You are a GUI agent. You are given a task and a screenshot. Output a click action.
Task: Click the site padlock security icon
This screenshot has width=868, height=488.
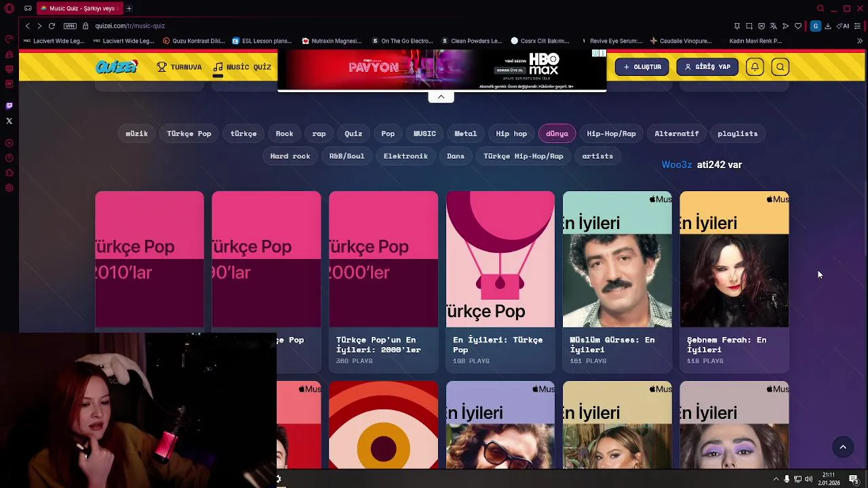pyautogui.click(x=85, y=26)
